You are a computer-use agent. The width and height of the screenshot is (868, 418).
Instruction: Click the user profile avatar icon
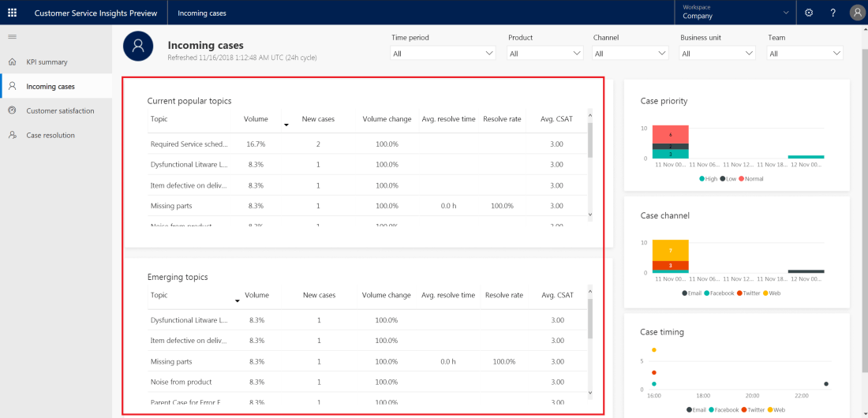coord(857,13)
